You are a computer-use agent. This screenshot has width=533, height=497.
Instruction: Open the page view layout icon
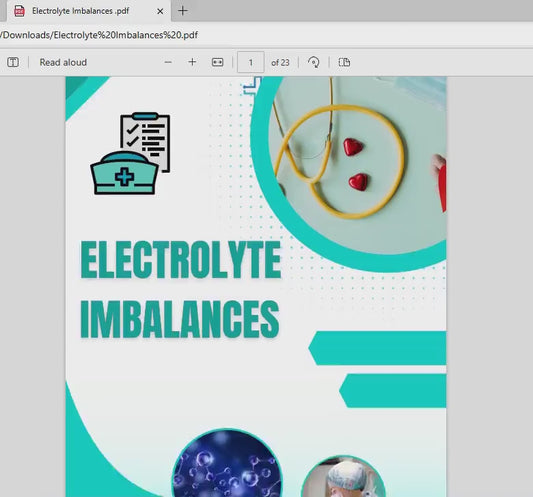click(x=344, y=62)
